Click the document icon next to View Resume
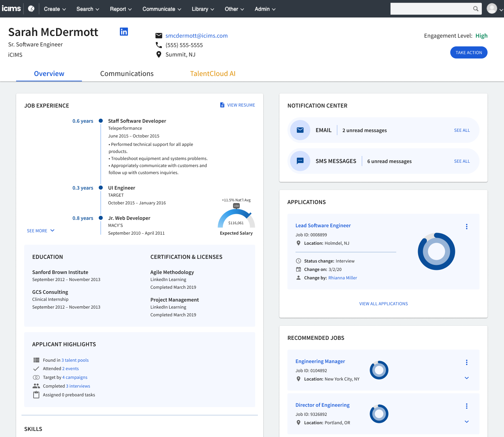The height and width of the screenshot is (437, 504). click(222, 105)
